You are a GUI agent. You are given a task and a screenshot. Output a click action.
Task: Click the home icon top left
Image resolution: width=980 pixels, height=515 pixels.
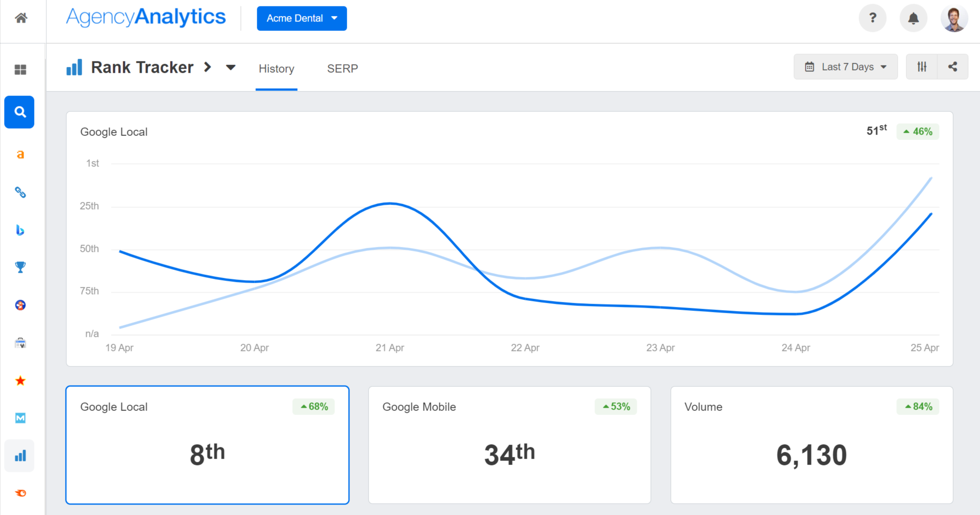tap(20, 18)
